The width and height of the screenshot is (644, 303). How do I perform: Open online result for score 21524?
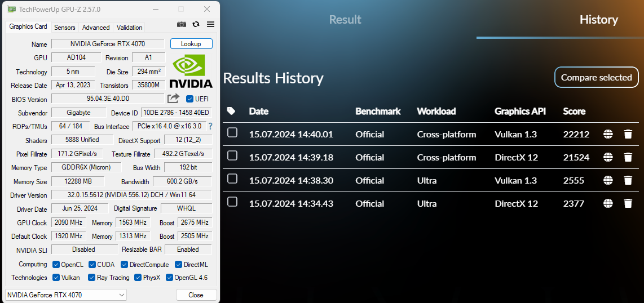click(608, 157)
